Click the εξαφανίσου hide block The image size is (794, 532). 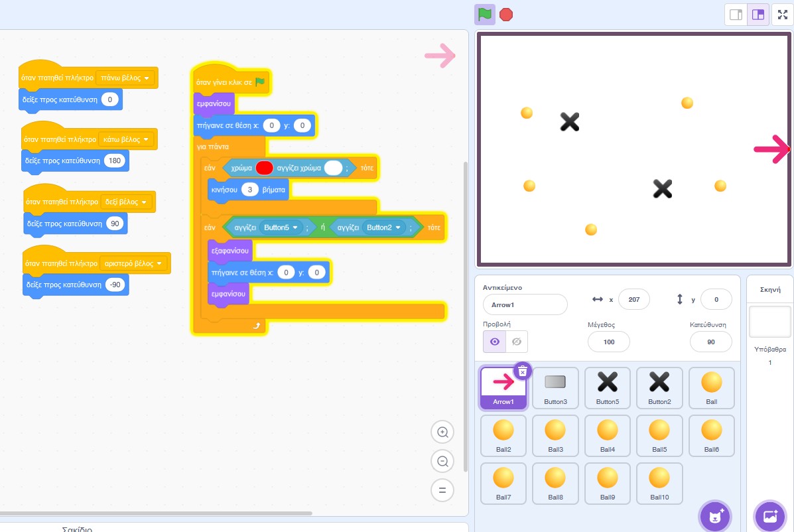pos(230,251)
